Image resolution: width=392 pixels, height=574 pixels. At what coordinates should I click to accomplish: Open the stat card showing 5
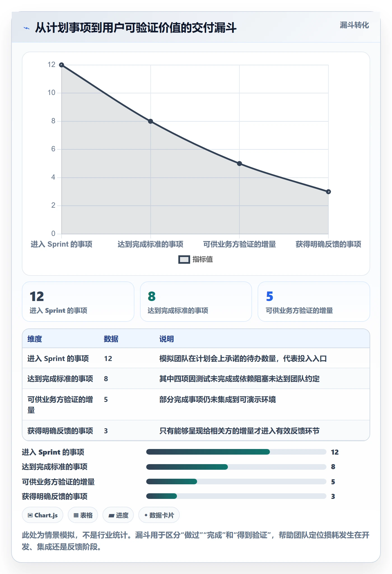coord(314,302)
